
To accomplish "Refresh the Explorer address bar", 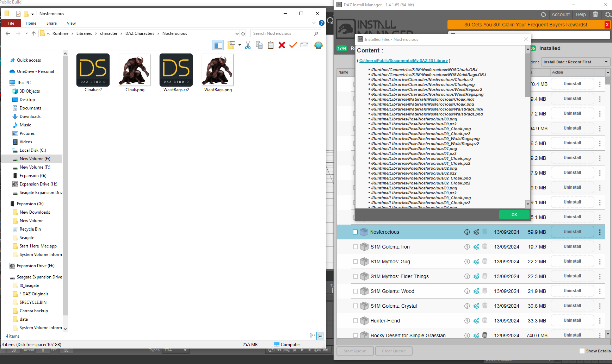I will click(x=243, y=33).
